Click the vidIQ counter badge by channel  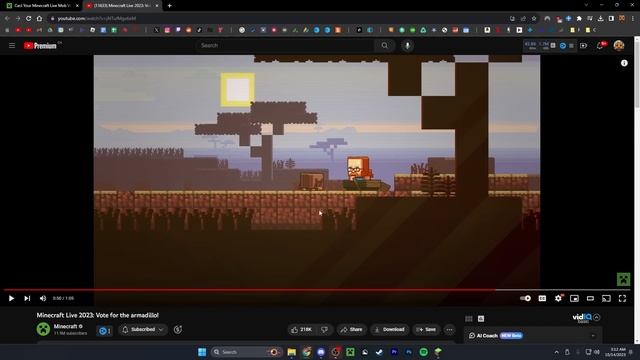click(x=104, y=331)
